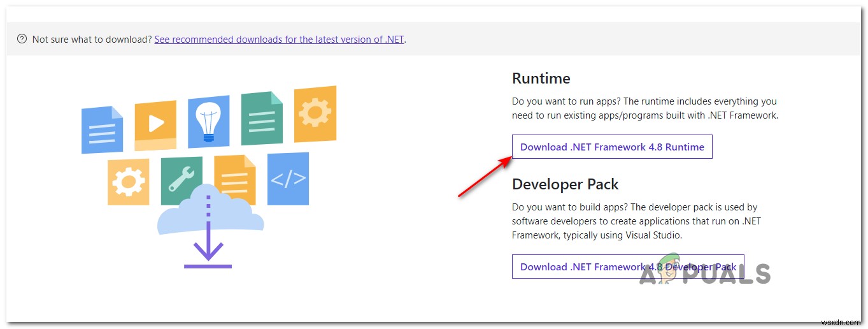The image size is (868, 329).
Task: Download .NET Framework 4.8 Developer Pack
Action: [x=628, y=267]
